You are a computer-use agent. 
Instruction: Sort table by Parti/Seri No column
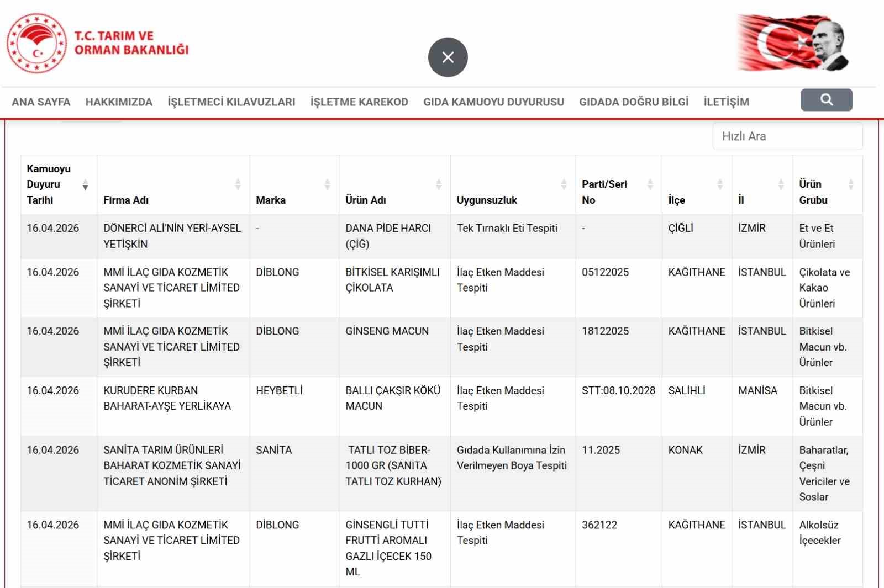point(650,184)
